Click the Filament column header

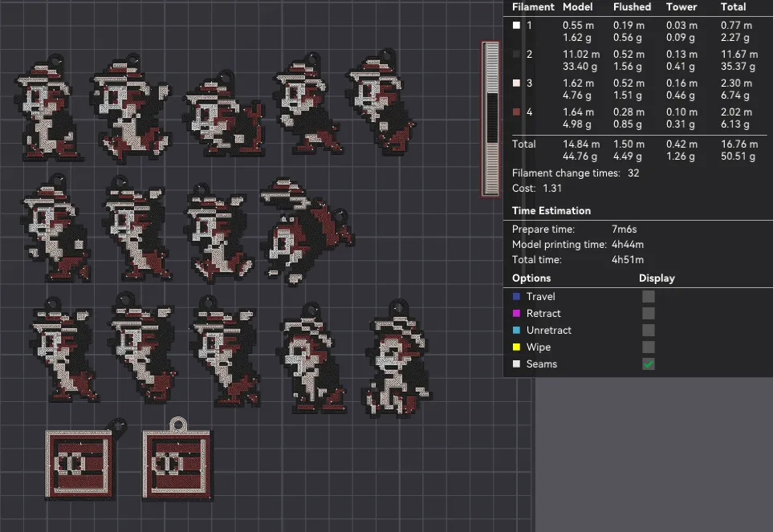[x=533, y=7]
